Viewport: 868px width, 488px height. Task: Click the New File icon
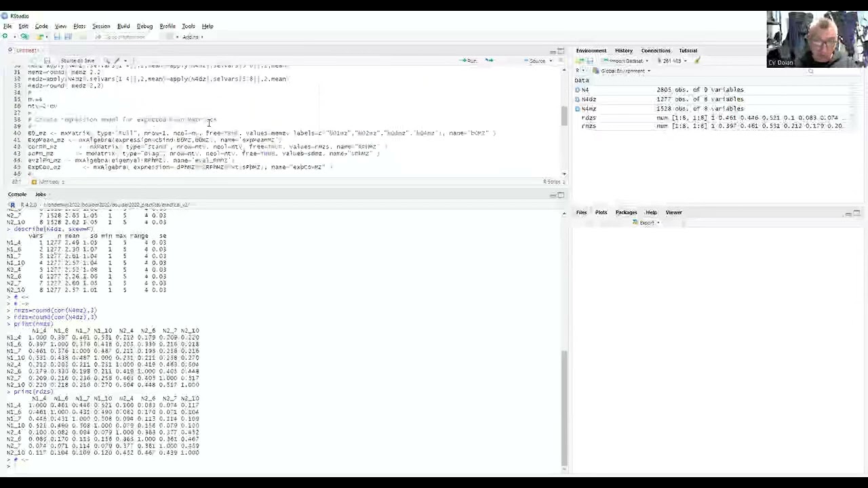point(6,37)
